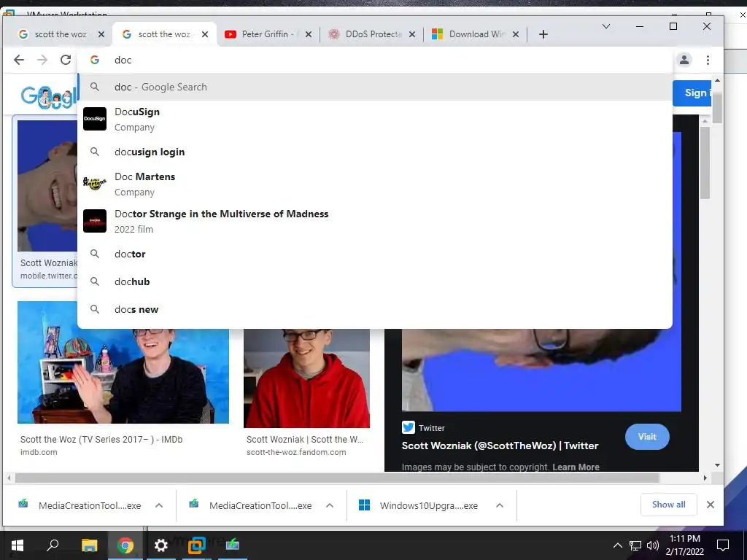Open network status tray icon
Screen dimensions: 747x560
pyautogui.click(x=635, y=545)
